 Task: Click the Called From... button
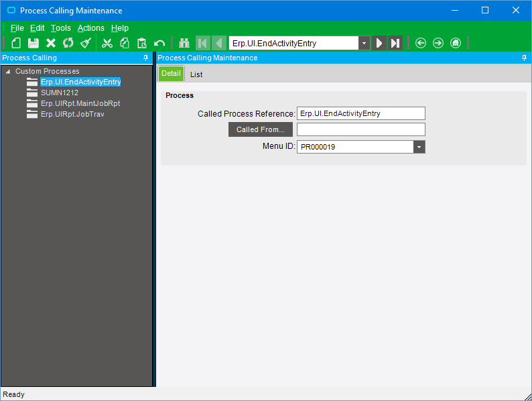[x=261, y=129]
